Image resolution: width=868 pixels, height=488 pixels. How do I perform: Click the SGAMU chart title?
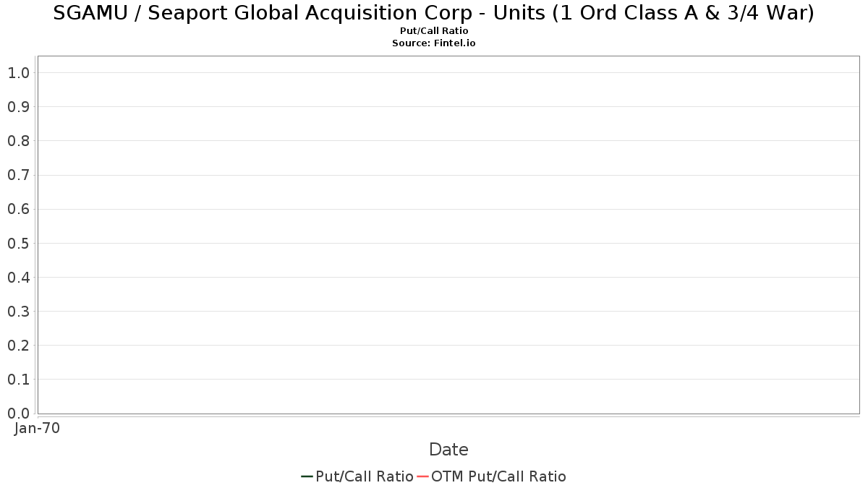coord(434,13)
